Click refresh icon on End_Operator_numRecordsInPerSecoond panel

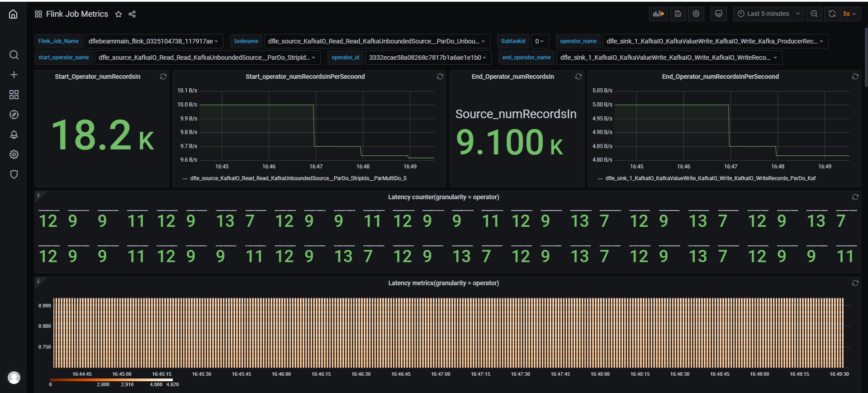click(855, 77)
